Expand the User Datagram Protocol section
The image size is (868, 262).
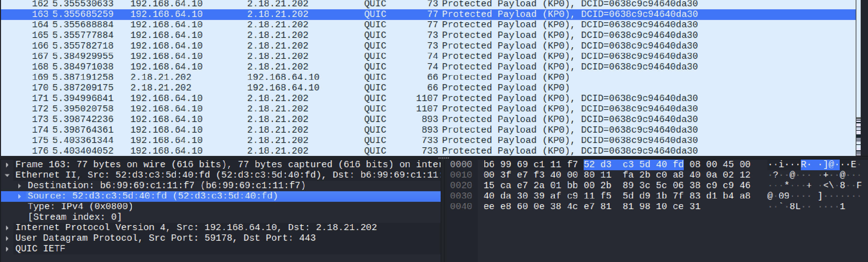7,238
